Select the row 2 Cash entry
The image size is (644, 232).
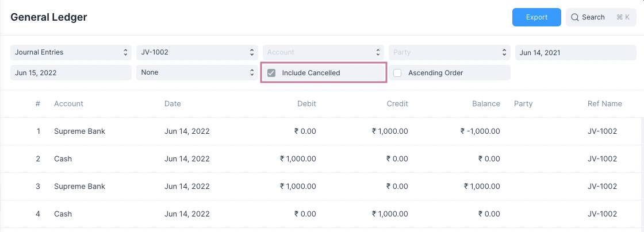[63, 159]
